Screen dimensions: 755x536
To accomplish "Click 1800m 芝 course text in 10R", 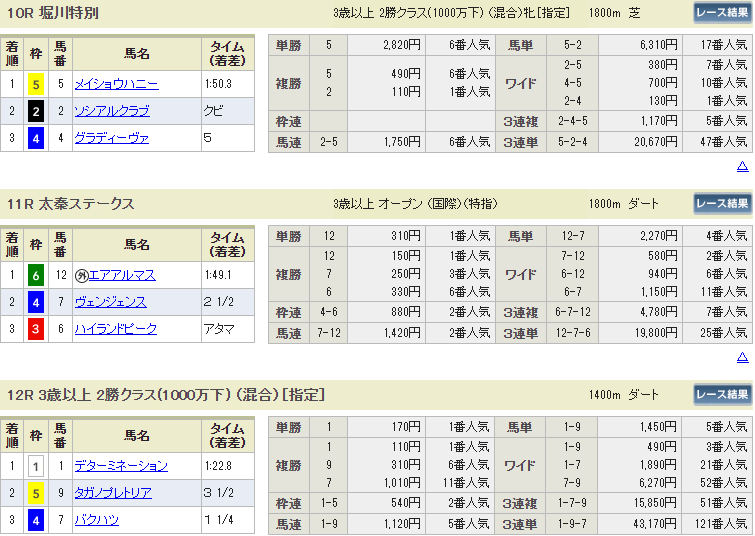I will click(x=614, y=13).
